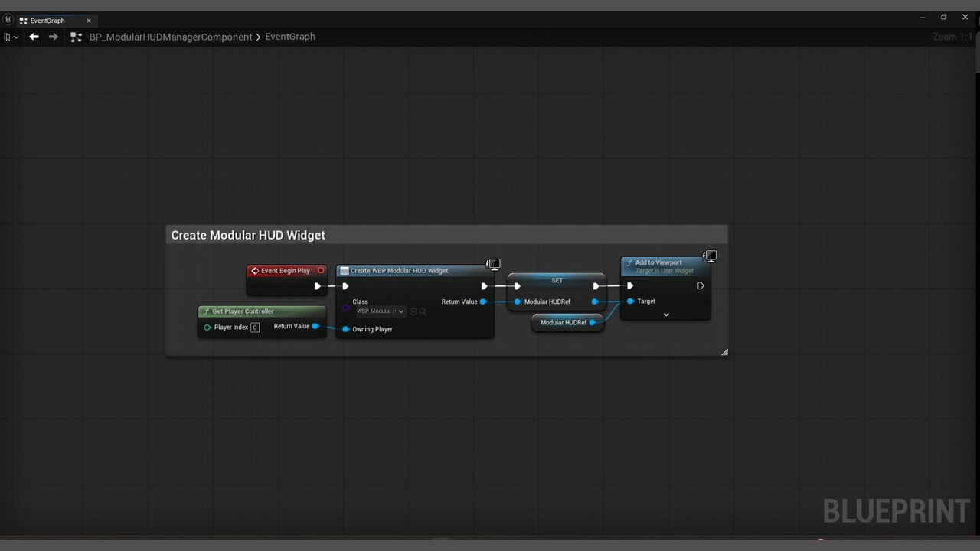The width and height of the screenshot is (980, 551).
Task: Go forward with the right arrow button
Action: 53,37
